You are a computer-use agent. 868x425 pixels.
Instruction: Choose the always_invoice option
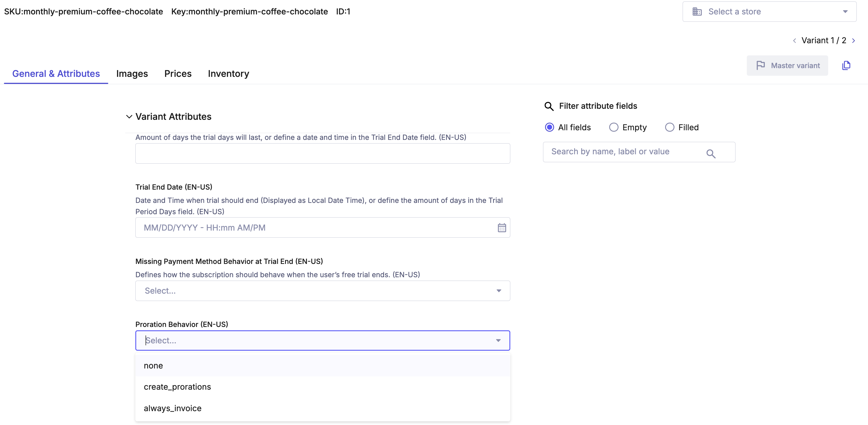click(x=322, y=409)
